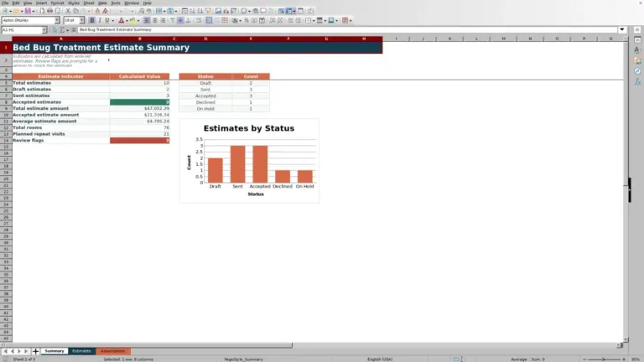Go to the first sheet navigation arrow
This screenshot has width=644, height=362.
coord(5,351)
